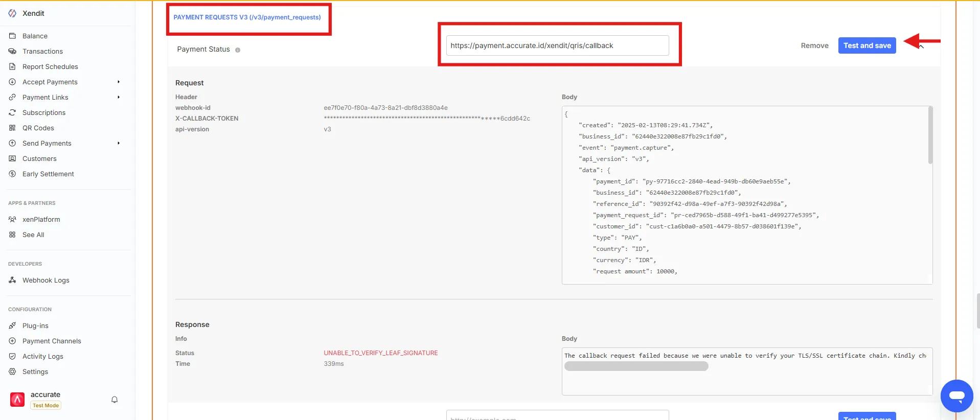Image resolution: width=980 pixels, height=420 pixels.
Task: Click the "currency": "IDR" line
Action: 624,260
